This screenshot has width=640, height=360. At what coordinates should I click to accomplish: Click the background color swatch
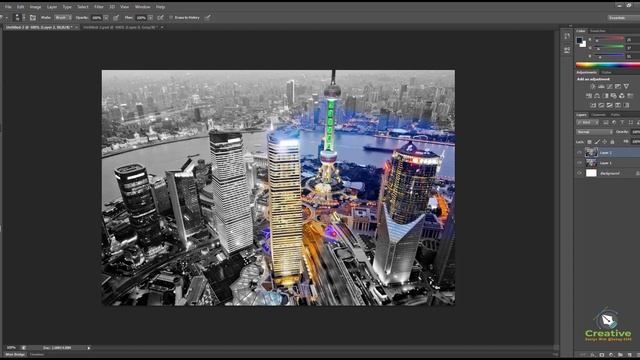point(583,44)
